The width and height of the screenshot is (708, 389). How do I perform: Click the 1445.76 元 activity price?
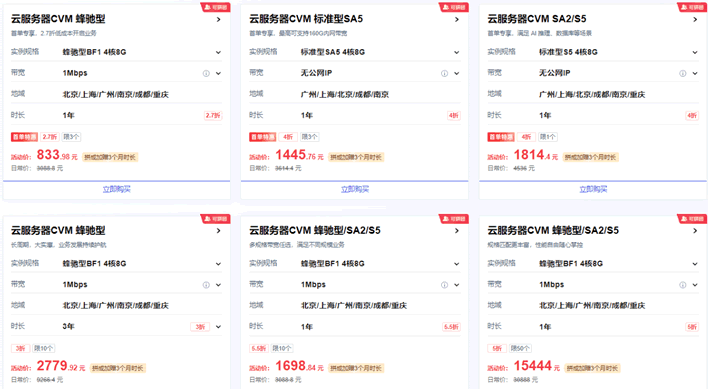pyautogui.click(x=299, y=155)
